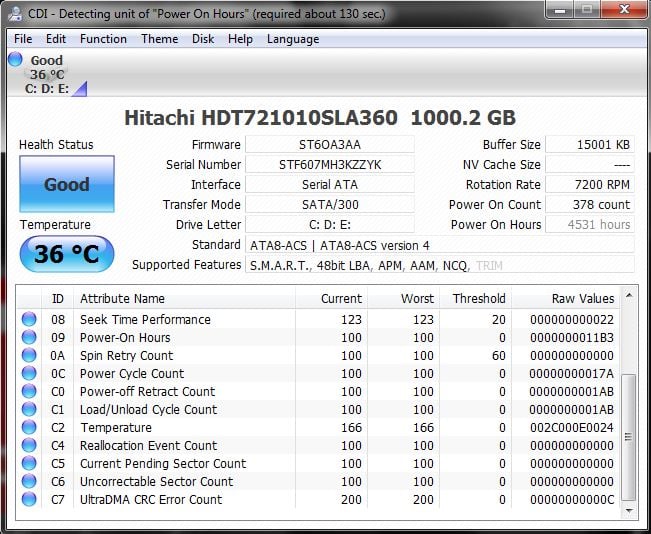Click the 36 °C temperature button
This screenshot has width=651, height=534.
[67, 254]
